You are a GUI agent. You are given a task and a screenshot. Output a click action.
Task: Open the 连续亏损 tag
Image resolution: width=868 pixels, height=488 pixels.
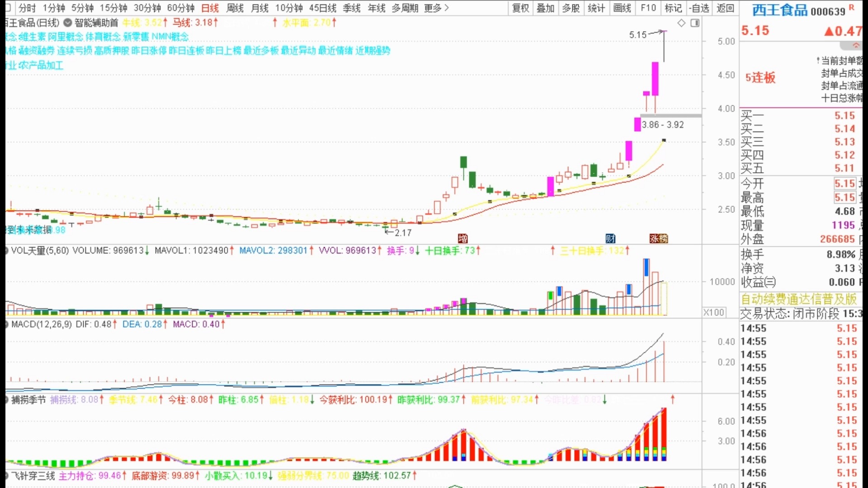pos(75,51)
